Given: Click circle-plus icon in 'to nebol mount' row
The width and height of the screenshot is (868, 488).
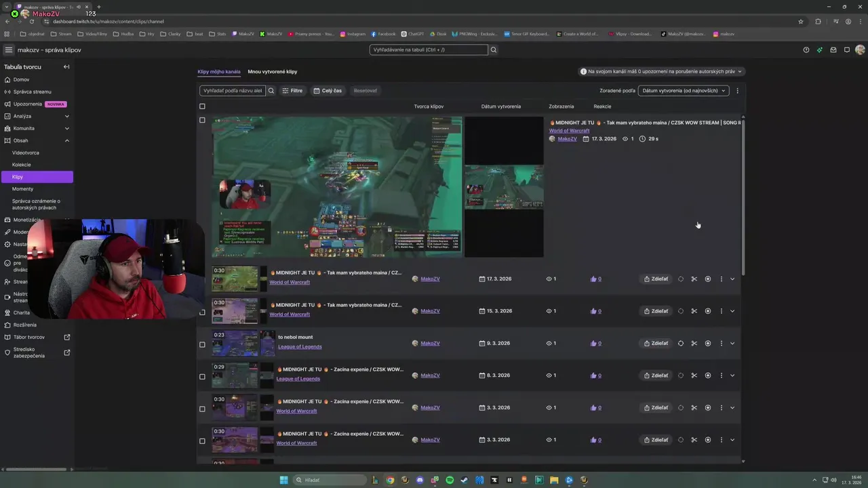Looking at the screenshot, I should (x=707, y=343).
